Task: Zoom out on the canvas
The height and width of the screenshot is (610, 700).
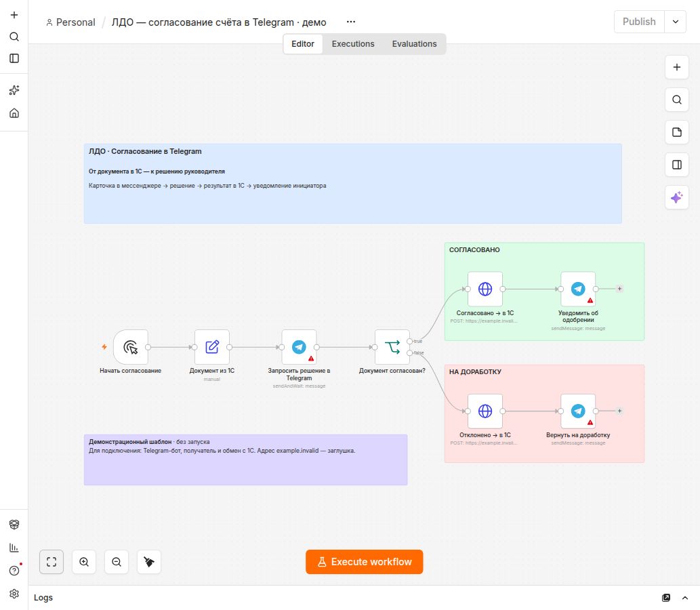Action: pos(117,562)
